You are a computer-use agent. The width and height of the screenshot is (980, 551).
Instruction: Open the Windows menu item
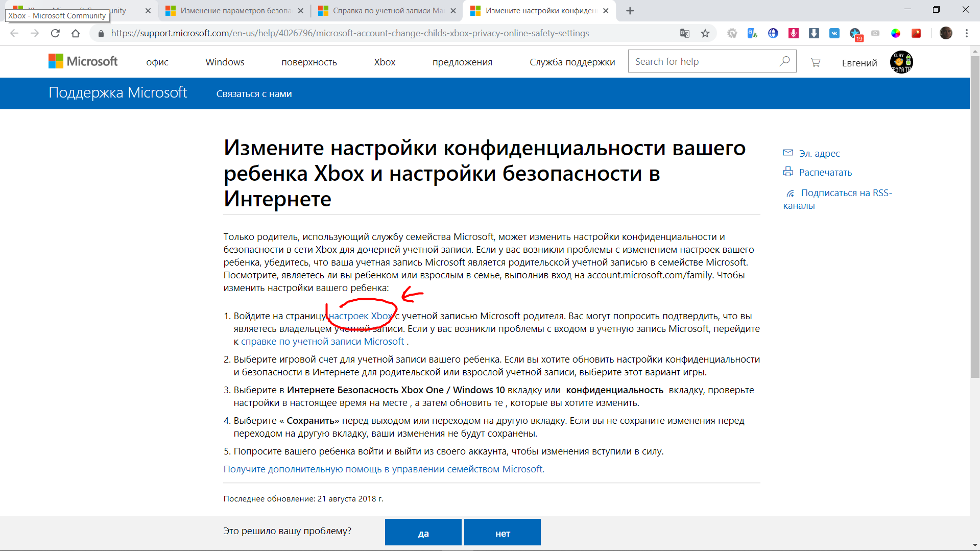click(x=225, y=62)
